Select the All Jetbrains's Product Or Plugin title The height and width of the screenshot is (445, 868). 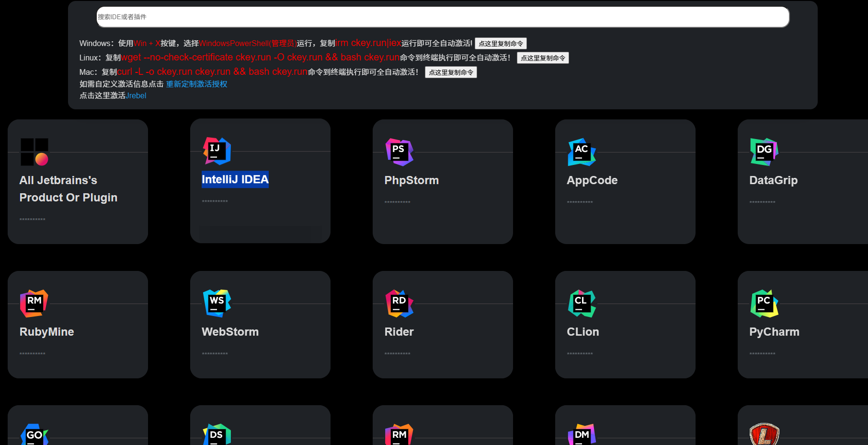pos(69,189)
